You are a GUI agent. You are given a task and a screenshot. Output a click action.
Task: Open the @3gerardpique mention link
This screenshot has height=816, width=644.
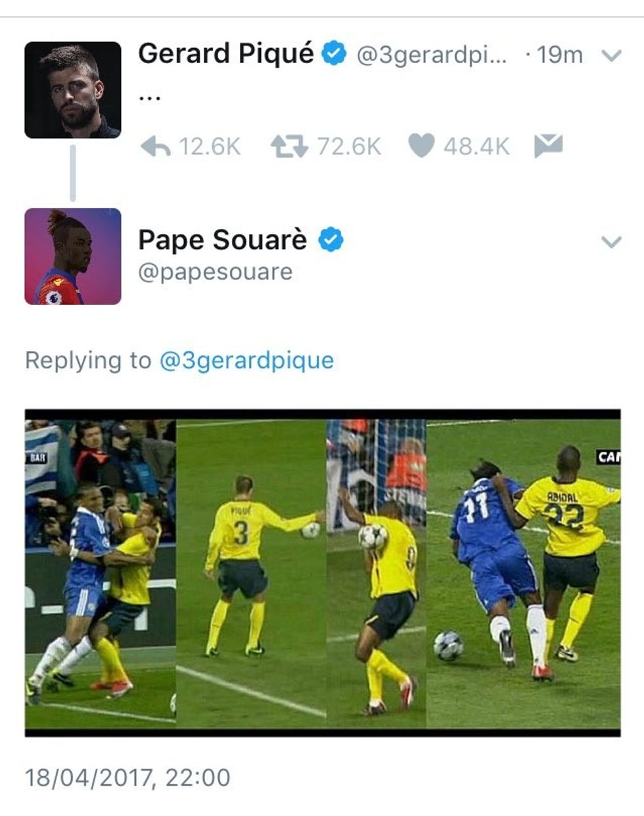point(246,360)
